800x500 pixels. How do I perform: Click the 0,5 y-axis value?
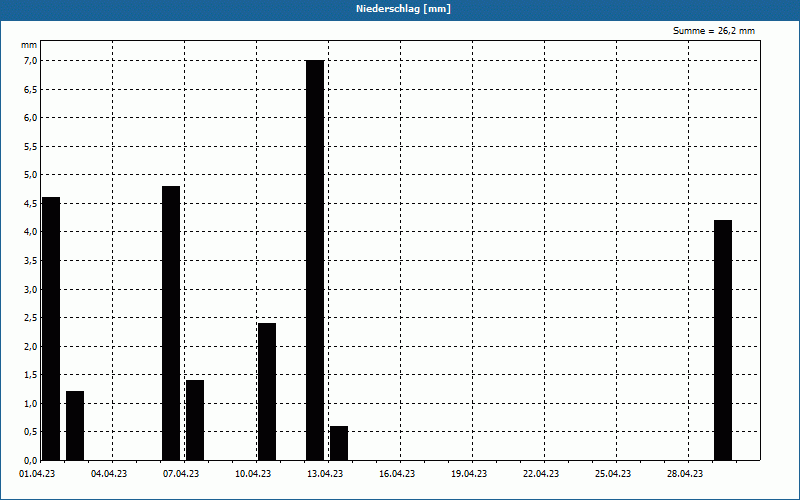pos(30,432)
